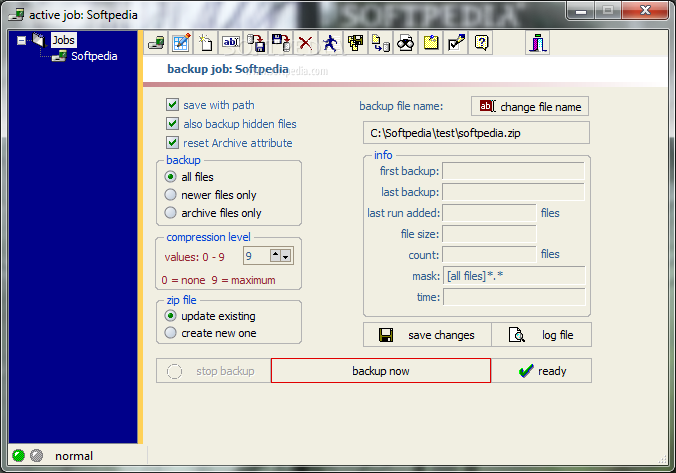Select Softpedia job in tree
Viewport: 676px width, 473px height.
coord(94,56)
